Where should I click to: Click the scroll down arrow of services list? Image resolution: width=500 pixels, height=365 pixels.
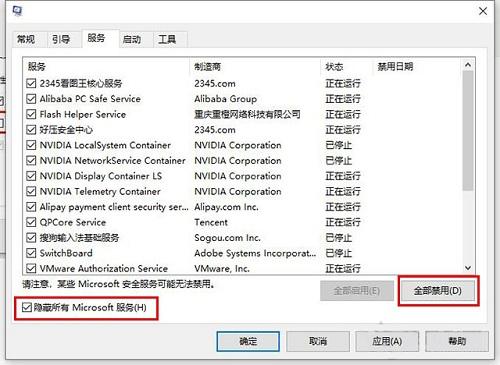click(x=468, y=268)
